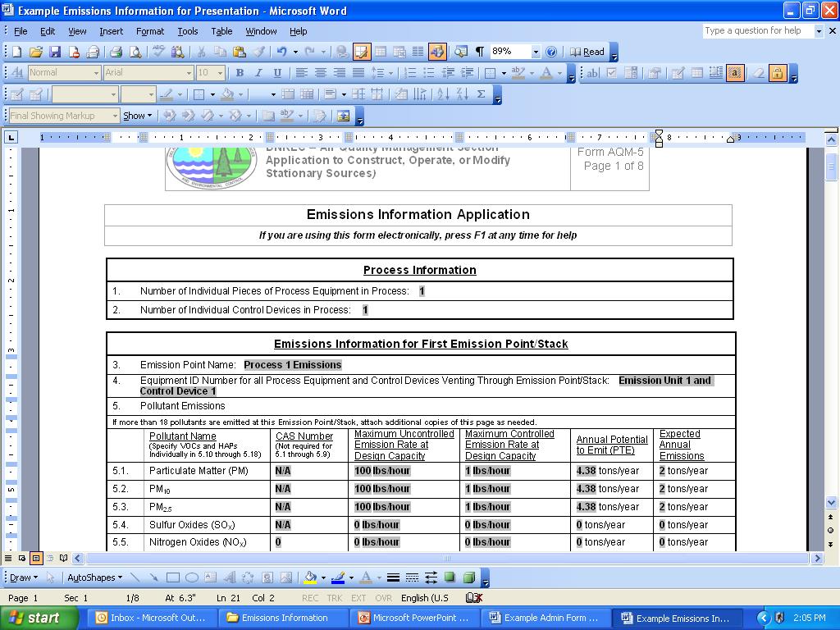Open the Fill Color dropdown arrow
Screen dimensions: 840x630
pyautogui.click(x=323, y=577)
